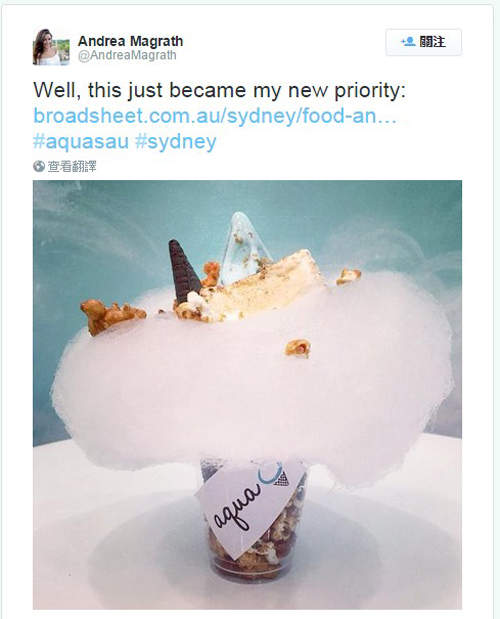Open the broadsheet.com.au/sydney link

pos(215,116)
